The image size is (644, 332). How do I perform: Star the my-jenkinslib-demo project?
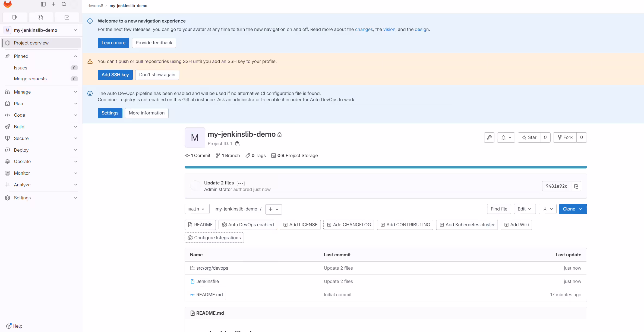click(529, 138)
